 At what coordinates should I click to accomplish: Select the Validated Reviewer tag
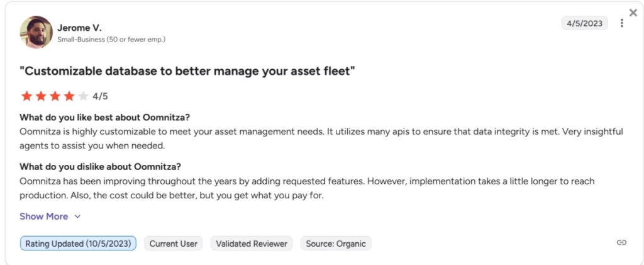pyautogui.click(x=252, y=244)
